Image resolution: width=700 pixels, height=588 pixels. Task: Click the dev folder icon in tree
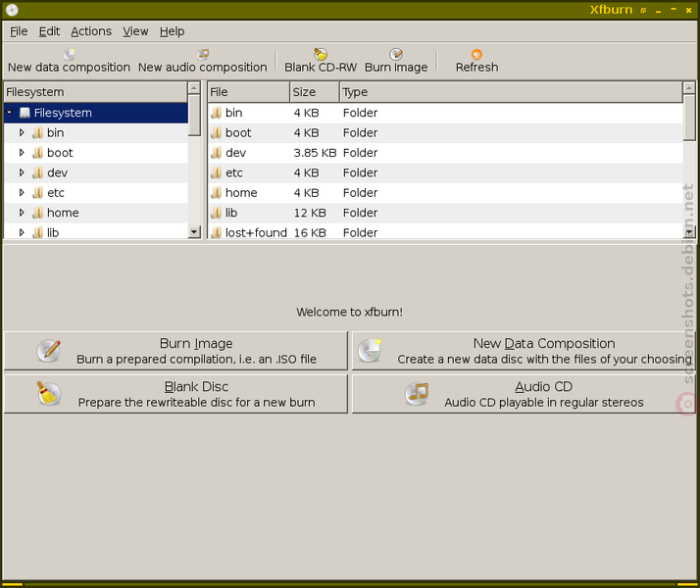click(x=38, y=173)
